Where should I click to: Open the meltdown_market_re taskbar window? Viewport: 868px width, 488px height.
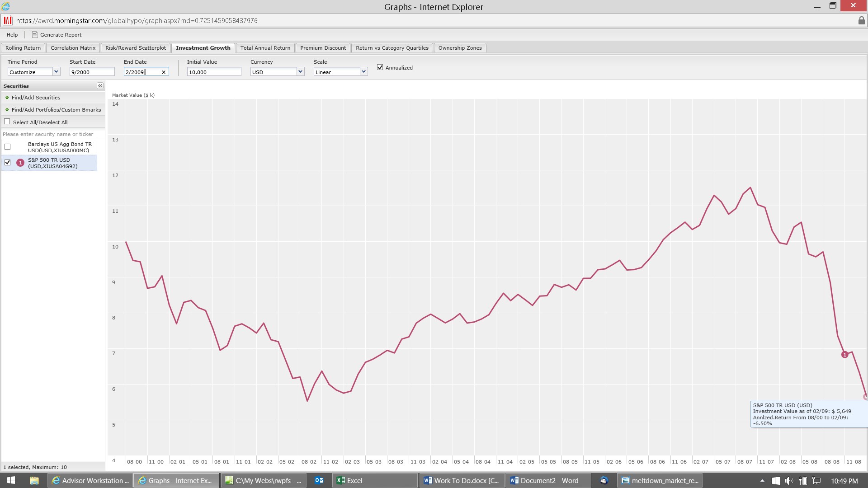click(x=660, y=480)
